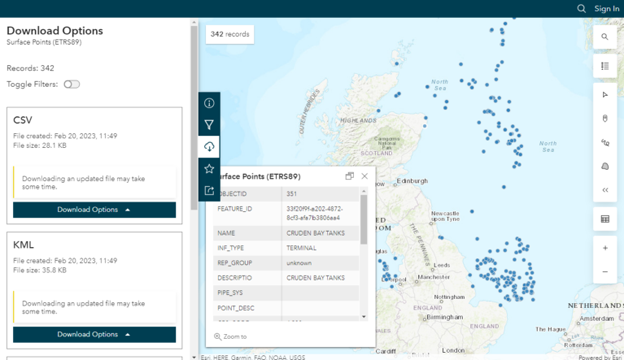Open the favorites star icon

tap(209, 169)
